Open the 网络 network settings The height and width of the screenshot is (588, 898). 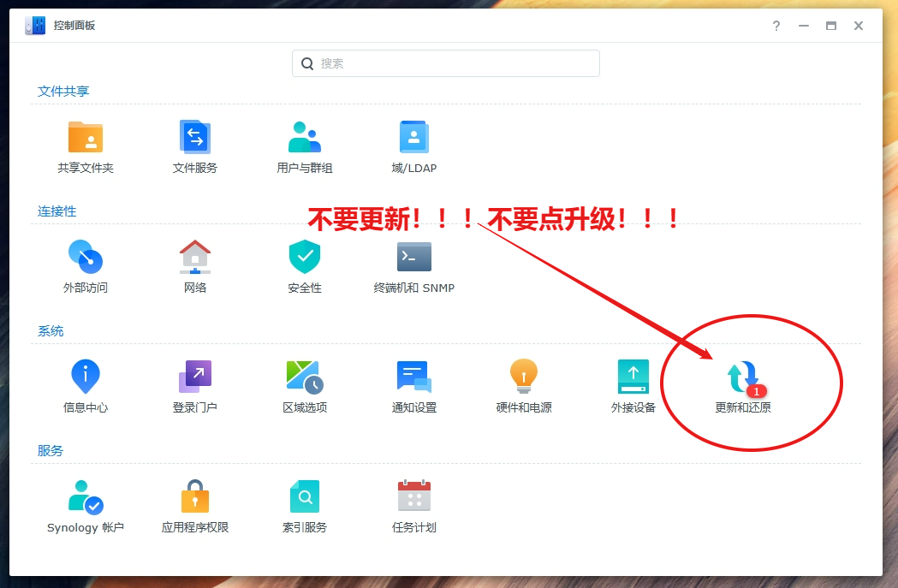coord(195,258)
